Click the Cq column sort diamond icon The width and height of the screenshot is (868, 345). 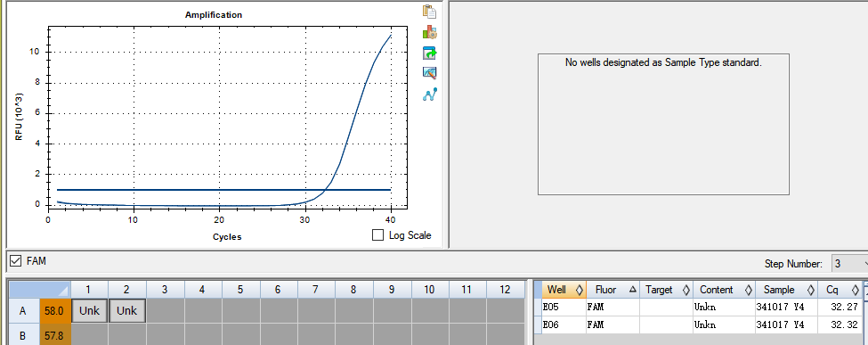tap(855, 290)
